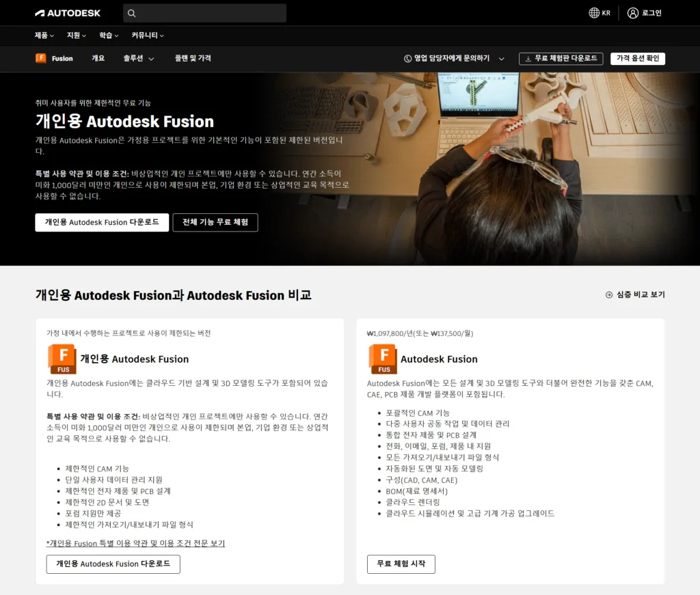Expand the 제품 menu
Image resolution: width=700 pixels, height=595 pixels.
44,36
